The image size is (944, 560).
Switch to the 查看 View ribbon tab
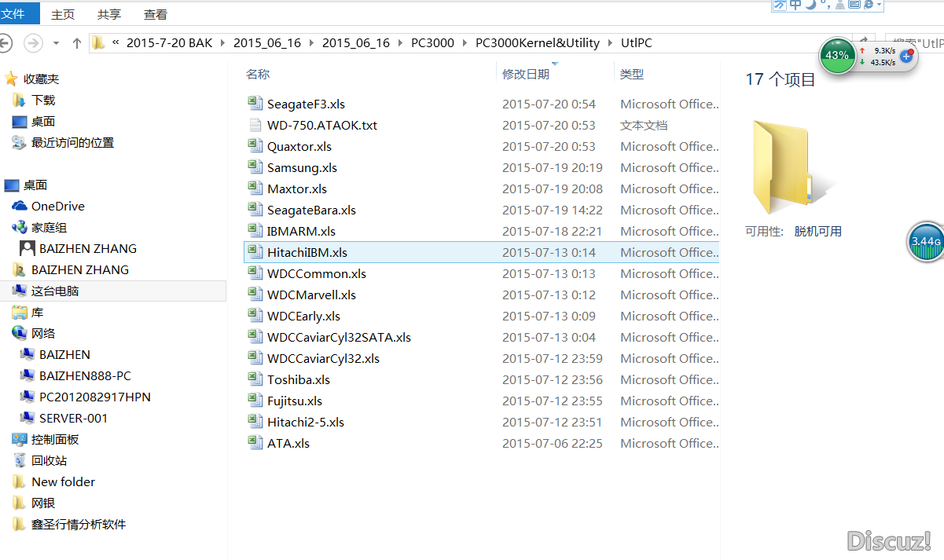156,14
